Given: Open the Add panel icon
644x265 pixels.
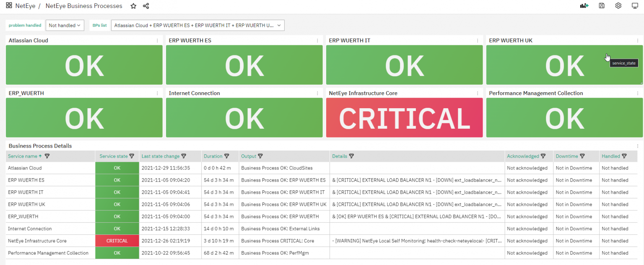Looking at the screenshot, I should [584, 6].
